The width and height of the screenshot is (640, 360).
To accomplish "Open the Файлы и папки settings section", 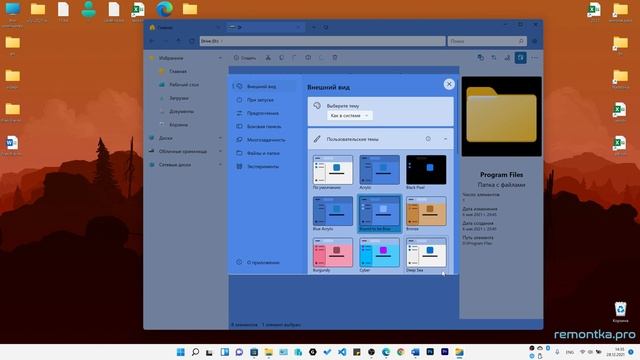I will click(264, 153).
